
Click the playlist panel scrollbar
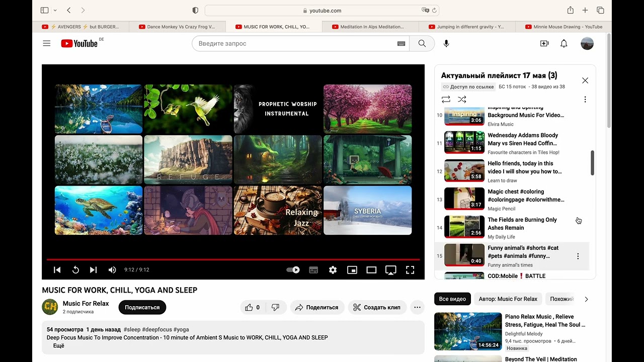[x=593, y=163]
